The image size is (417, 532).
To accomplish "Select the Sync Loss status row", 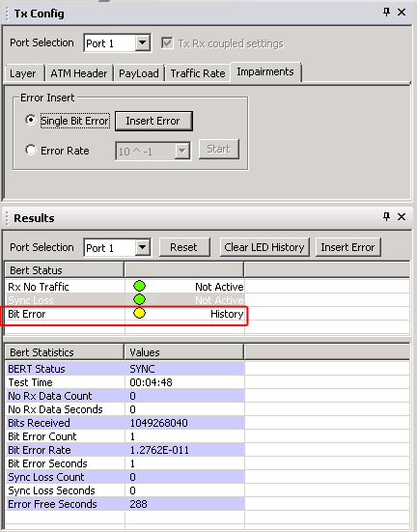I will pos(125,300).
